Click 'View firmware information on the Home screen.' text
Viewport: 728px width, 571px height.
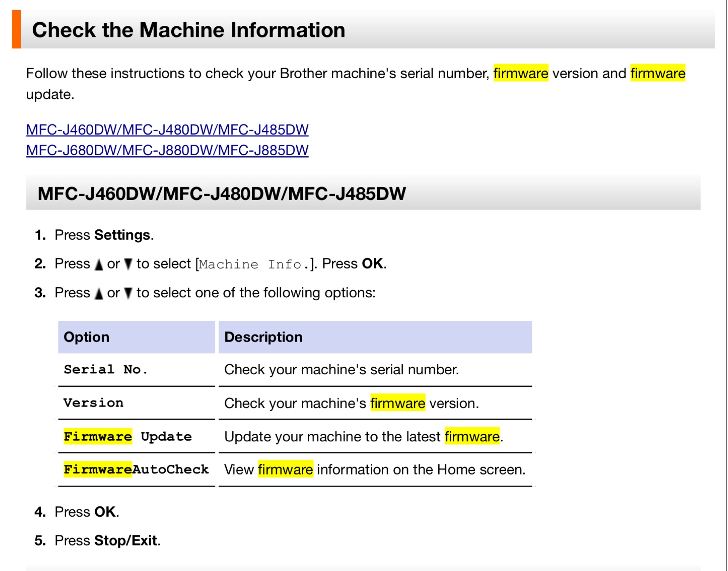(x=375, y=469)
